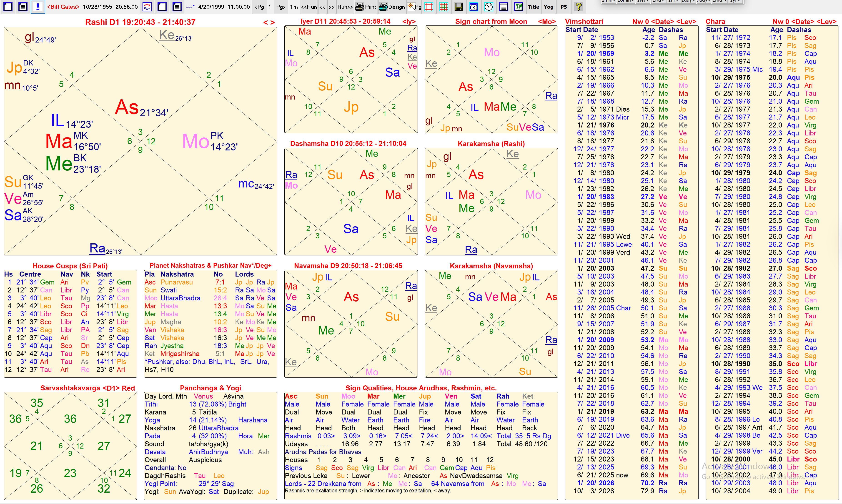Open the <Iy> divisional chart selector

tap(409, 22)
